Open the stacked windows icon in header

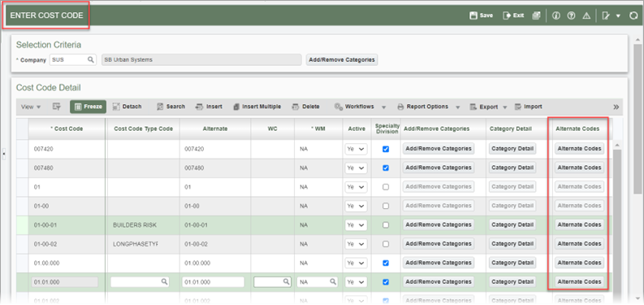[535, 15]
